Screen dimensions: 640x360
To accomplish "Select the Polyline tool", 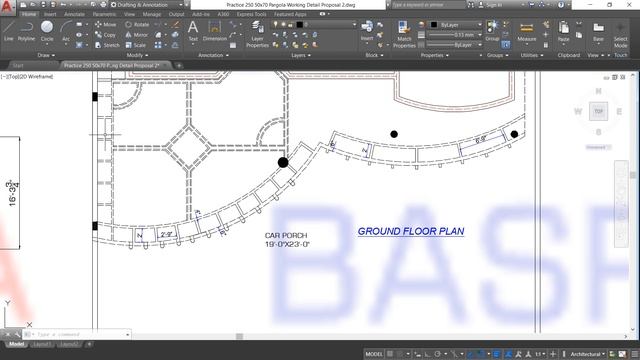I will point(26,31).
